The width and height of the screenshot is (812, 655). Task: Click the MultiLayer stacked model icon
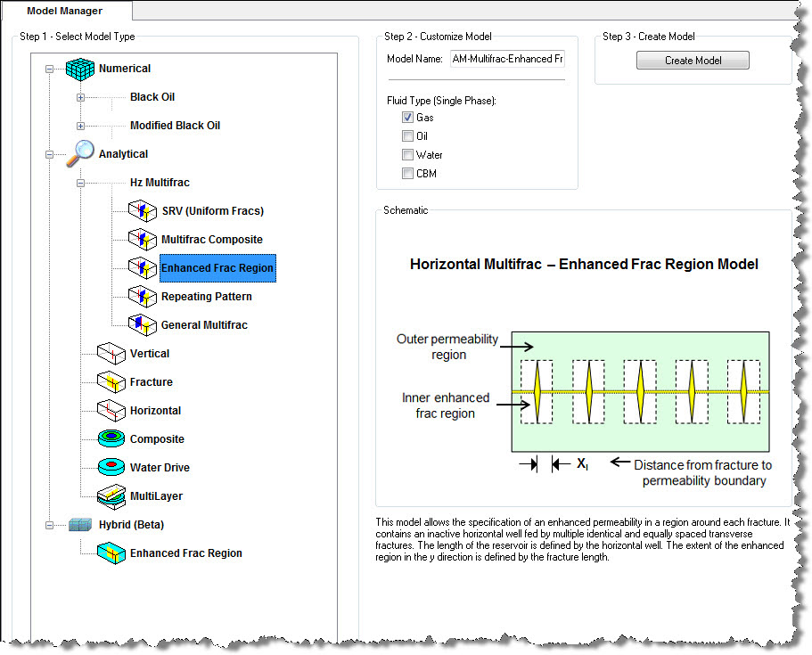[111, 495]
